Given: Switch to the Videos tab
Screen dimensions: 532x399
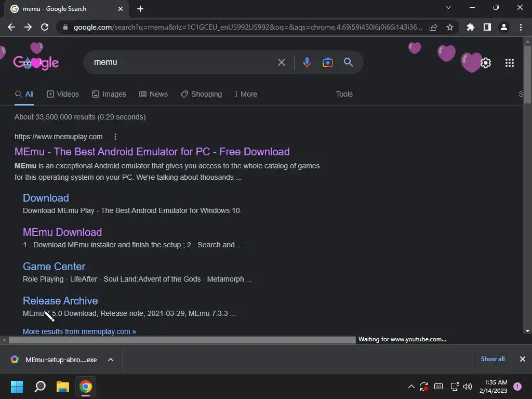Looking at the screenshot, I should pos(63,95).
